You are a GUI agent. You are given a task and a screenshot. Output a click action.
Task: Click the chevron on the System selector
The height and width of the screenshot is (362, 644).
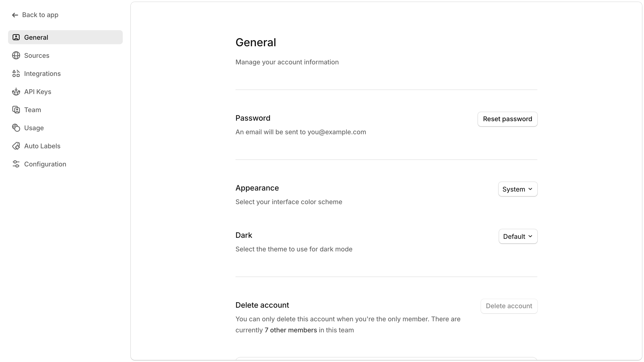530,189
